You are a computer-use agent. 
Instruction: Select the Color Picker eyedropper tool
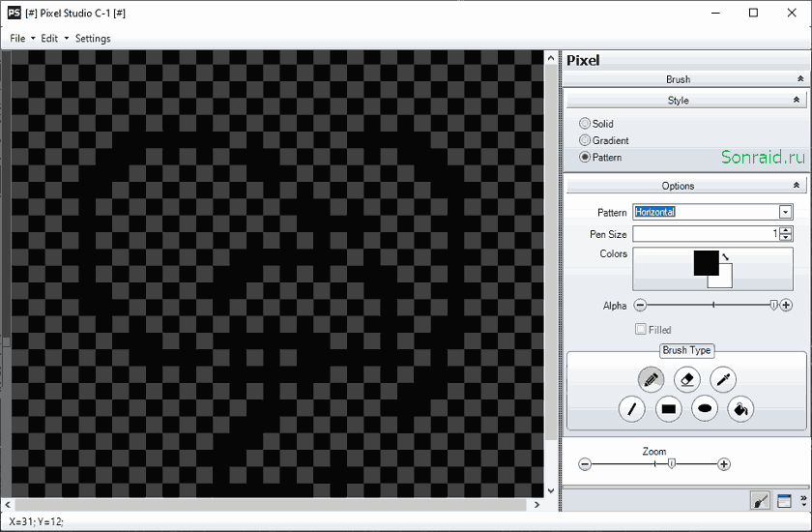point(723,380)
